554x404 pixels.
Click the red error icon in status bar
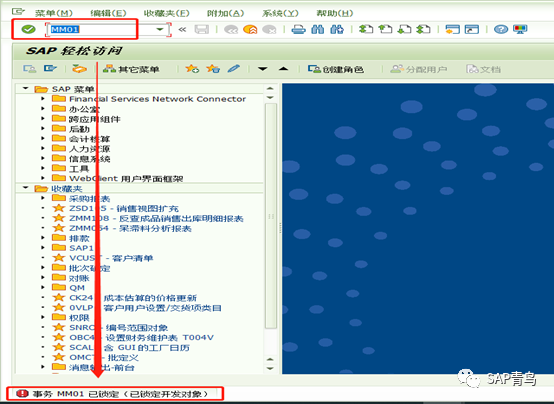(x=22, y=393)
